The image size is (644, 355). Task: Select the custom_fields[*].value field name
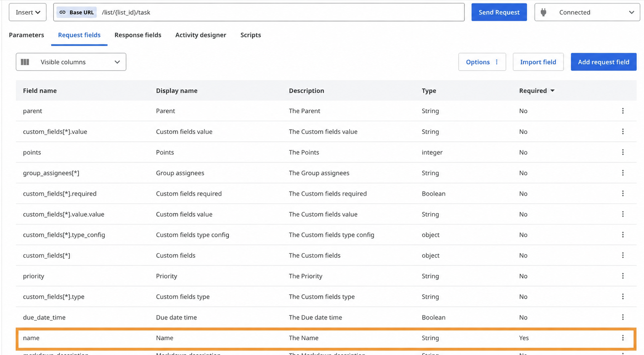tap(55, 132)
